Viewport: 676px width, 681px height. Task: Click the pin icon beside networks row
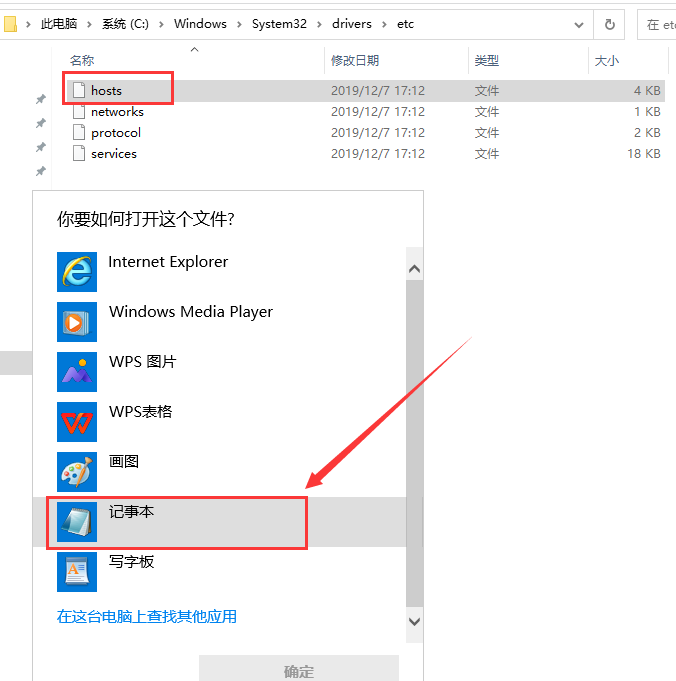click(40, 123)
